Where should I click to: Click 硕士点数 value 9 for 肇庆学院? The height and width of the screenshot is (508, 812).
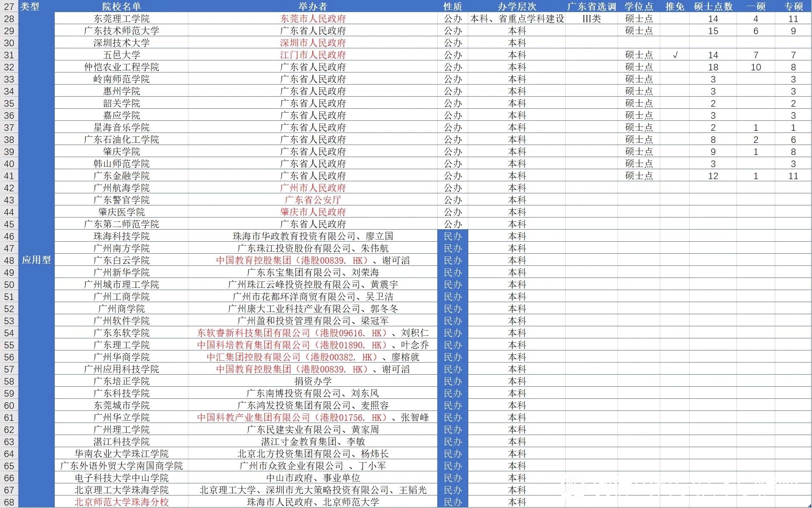click(x=713, y=151)
